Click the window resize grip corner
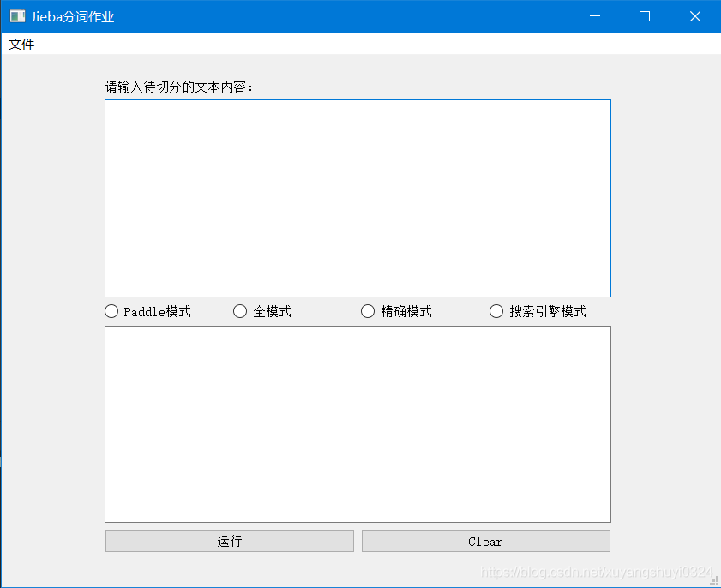 pos(714,581)
